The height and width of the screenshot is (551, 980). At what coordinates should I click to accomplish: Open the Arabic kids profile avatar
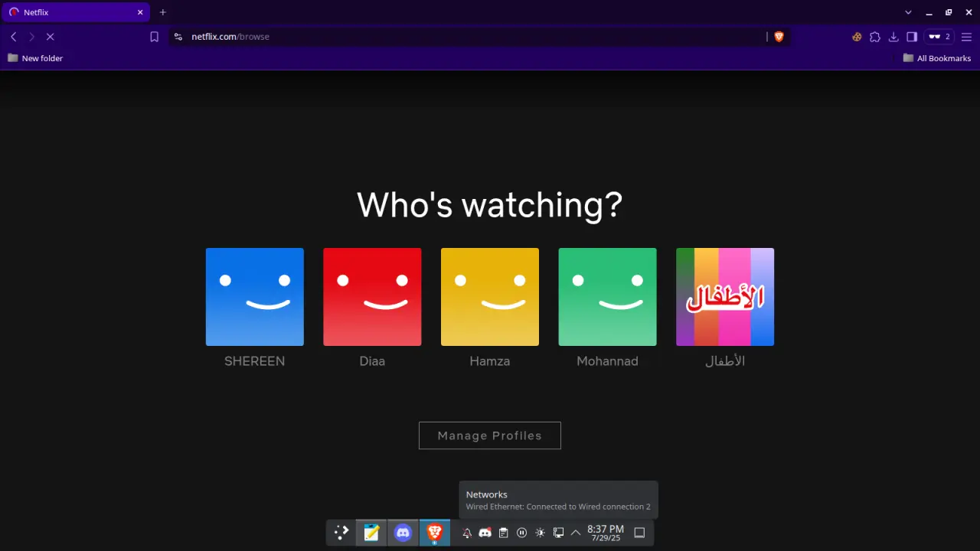point(725,297)
